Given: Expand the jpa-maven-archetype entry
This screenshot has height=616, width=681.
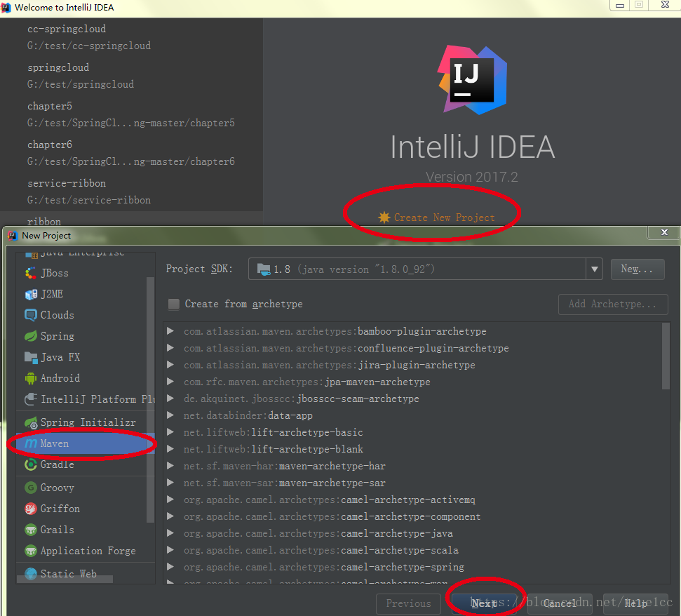Looking at the screenshot, I should (x=170, y=382).
